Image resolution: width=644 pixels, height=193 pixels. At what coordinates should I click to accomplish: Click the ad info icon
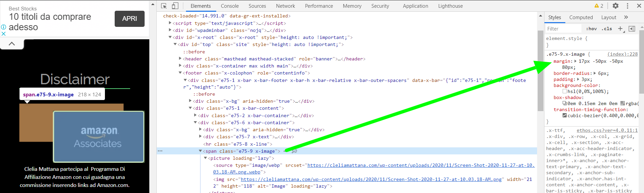coord(3,27)
